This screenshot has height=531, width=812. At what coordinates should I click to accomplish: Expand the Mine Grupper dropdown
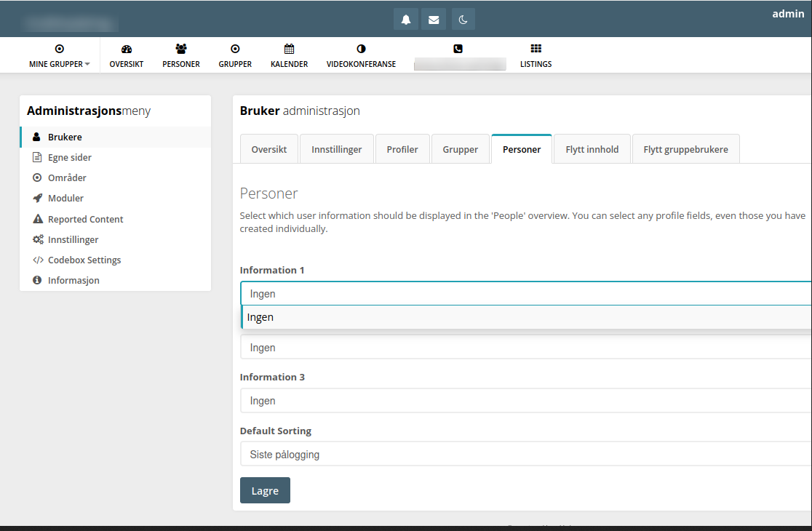click(60, 55)
